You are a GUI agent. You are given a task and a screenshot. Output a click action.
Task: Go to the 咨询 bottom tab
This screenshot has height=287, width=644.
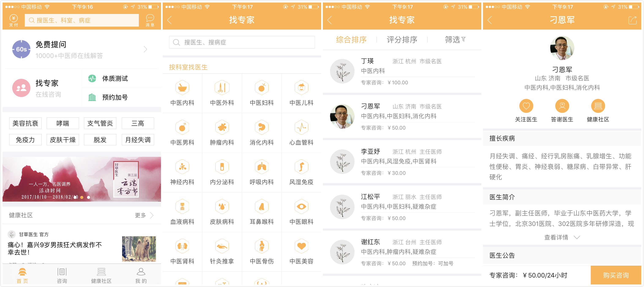pyautogui.click(x=62, y=275)
